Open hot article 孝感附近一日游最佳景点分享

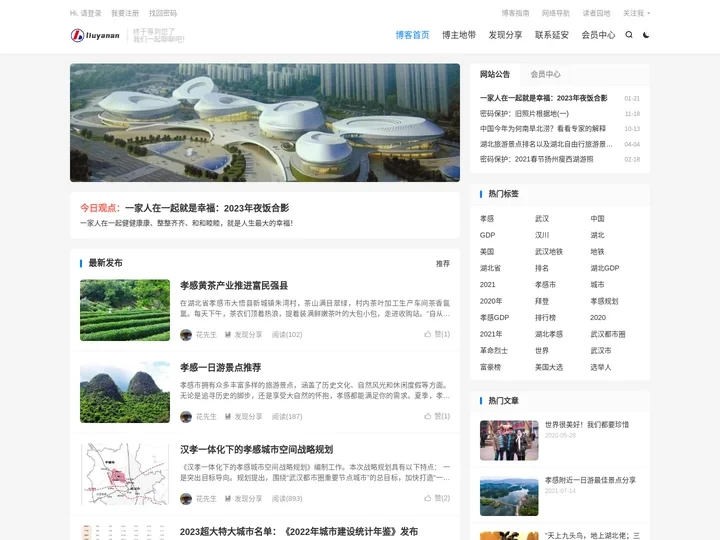[x=591, y=480]
